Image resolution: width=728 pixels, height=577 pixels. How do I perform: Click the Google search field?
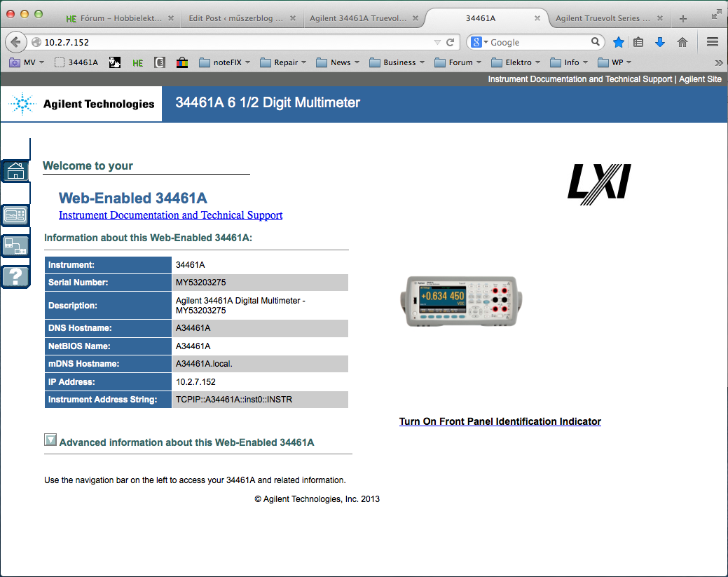click(540, 42)
